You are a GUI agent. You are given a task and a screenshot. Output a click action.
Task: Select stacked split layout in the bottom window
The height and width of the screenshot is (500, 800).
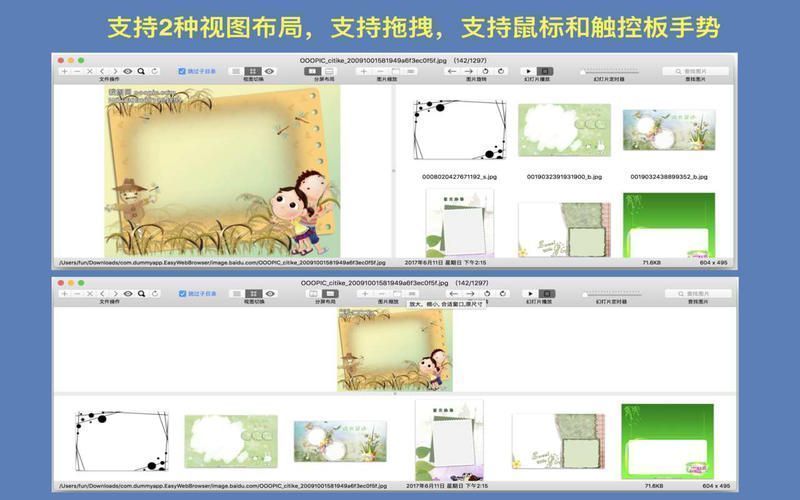(x=330, y=294)
